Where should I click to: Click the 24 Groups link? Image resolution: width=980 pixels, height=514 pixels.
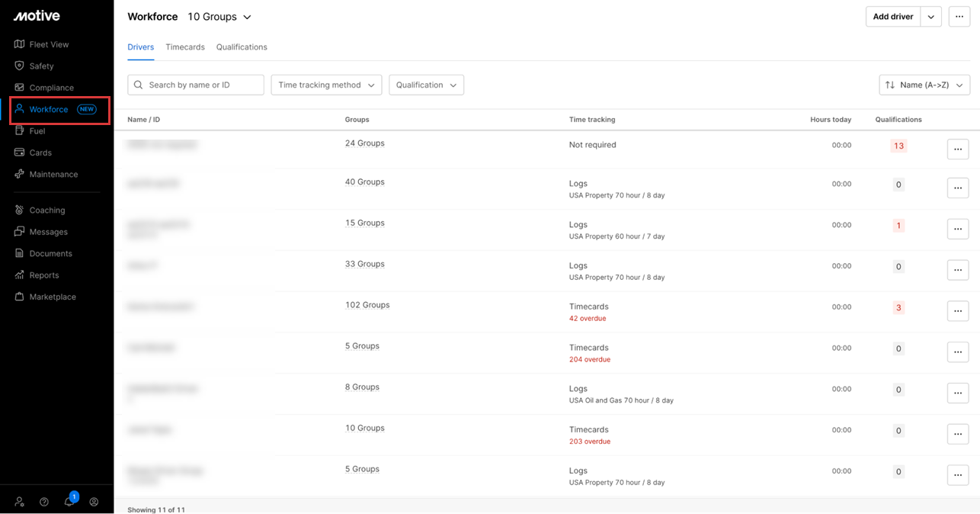click(365, 143)
